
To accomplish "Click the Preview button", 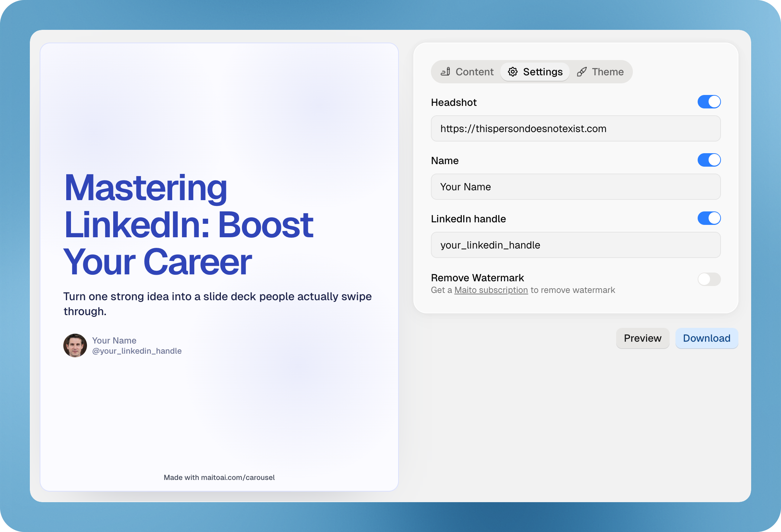I will pyautogui.click(x=642, y=338).
